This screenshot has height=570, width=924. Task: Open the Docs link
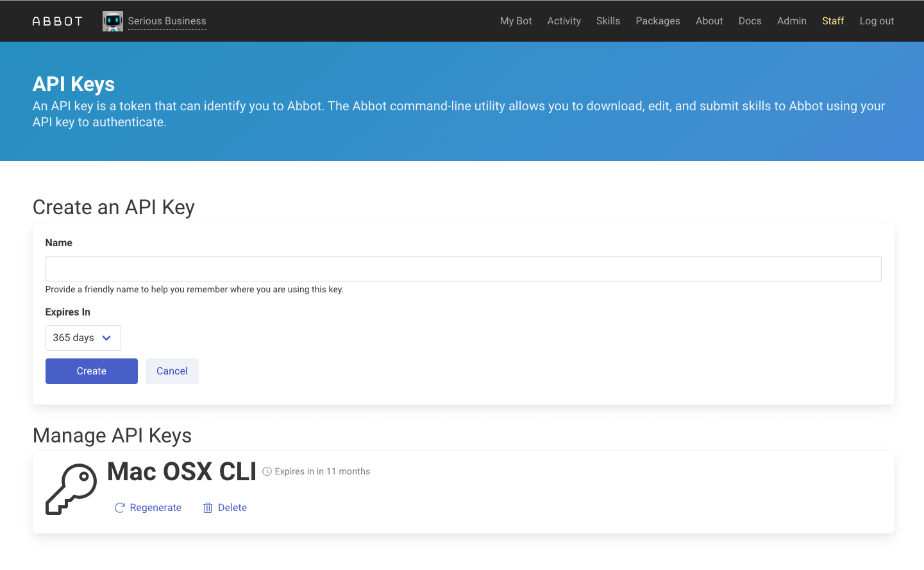pyautogui.click(x=750, y=21)
